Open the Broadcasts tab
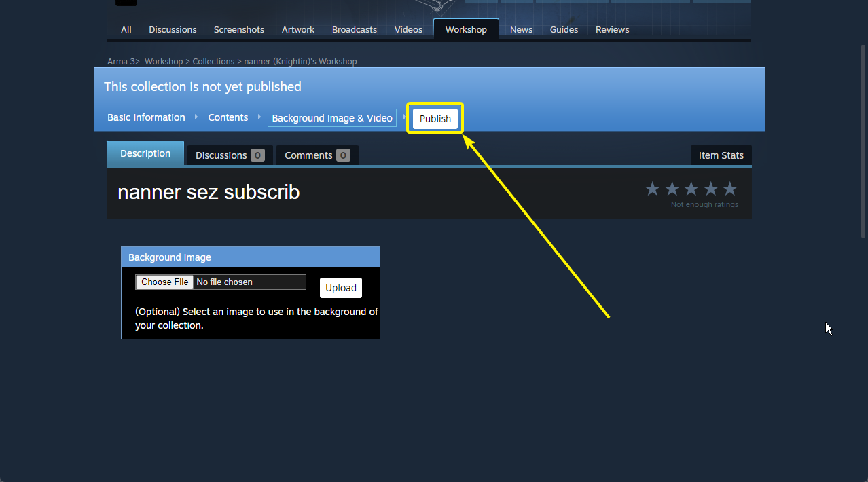This screenshot has width=868, height=482. (355, 29)
